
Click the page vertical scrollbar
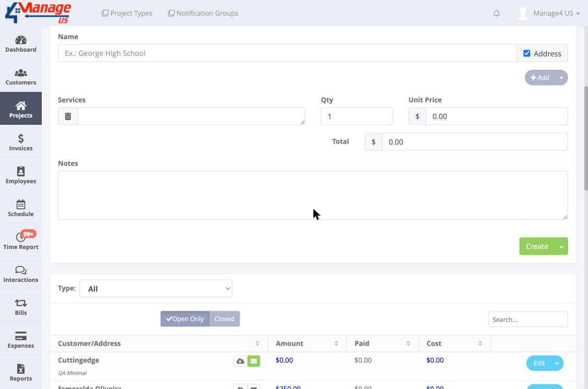(586, 139)
